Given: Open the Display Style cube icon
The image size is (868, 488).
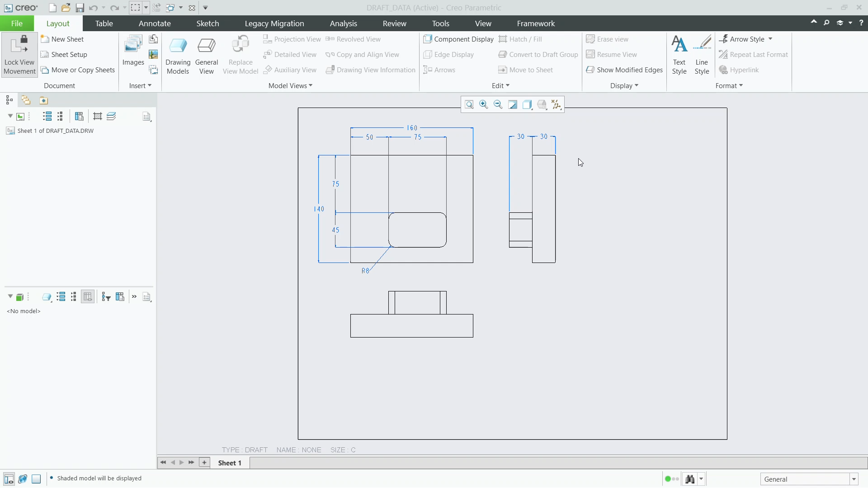Looking at the screenshot, I should click(527, 105).
